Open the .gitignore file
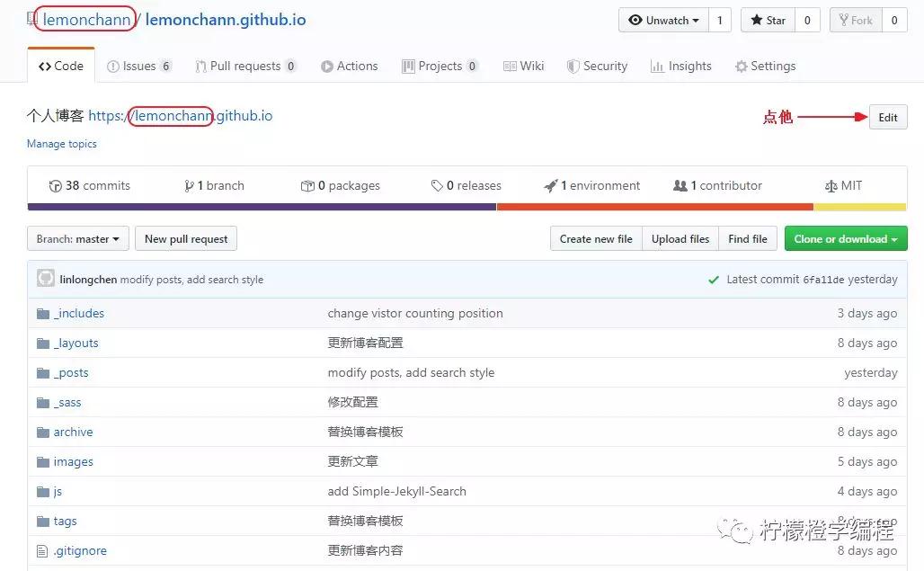This screenshot has height=571, width=924. point(81,550)
